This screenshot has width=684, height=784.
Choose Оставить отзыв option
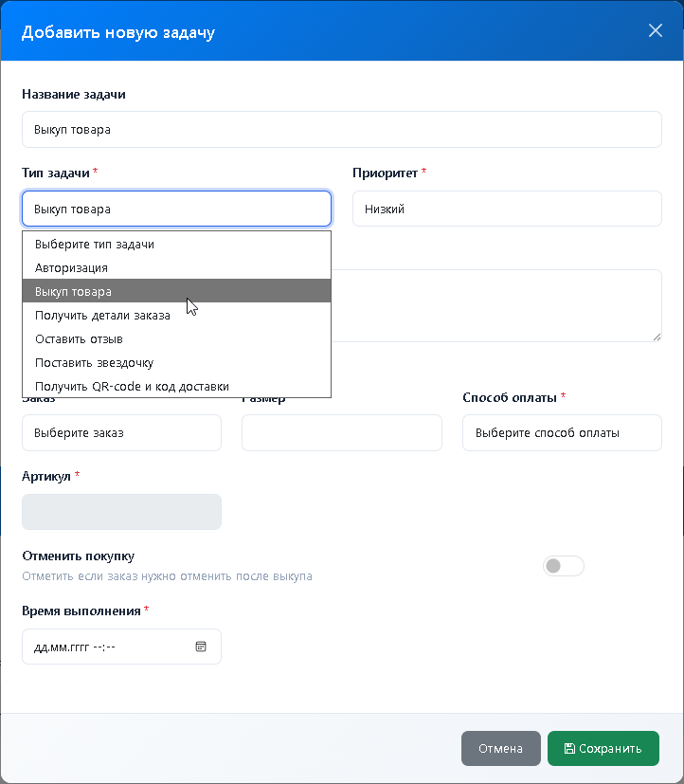click(176, 338)
